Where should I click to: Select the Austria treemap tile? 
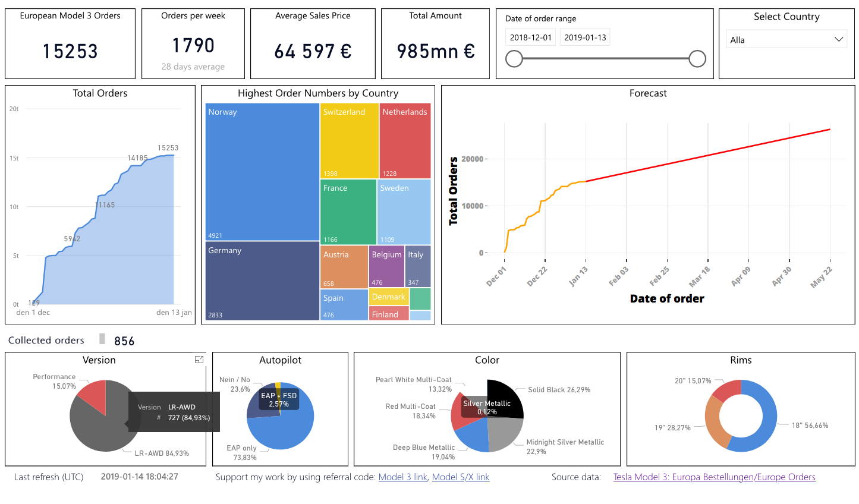(x=344, y=267)
